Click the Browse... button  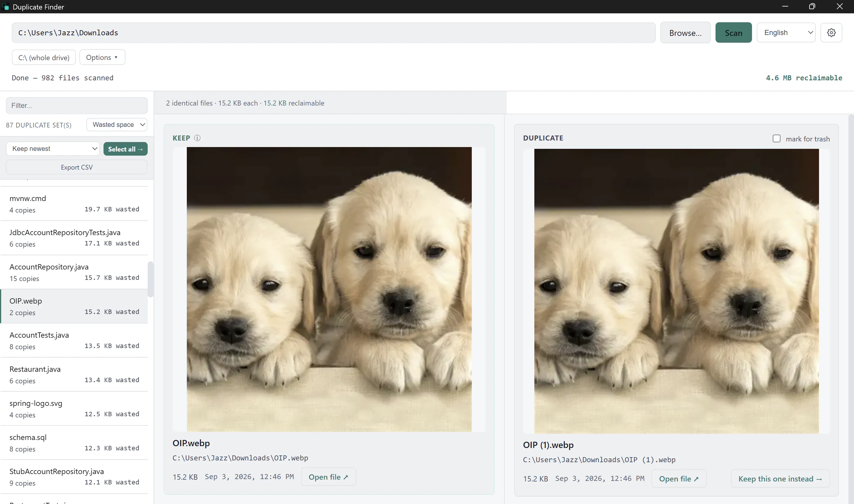pos(685,33)
